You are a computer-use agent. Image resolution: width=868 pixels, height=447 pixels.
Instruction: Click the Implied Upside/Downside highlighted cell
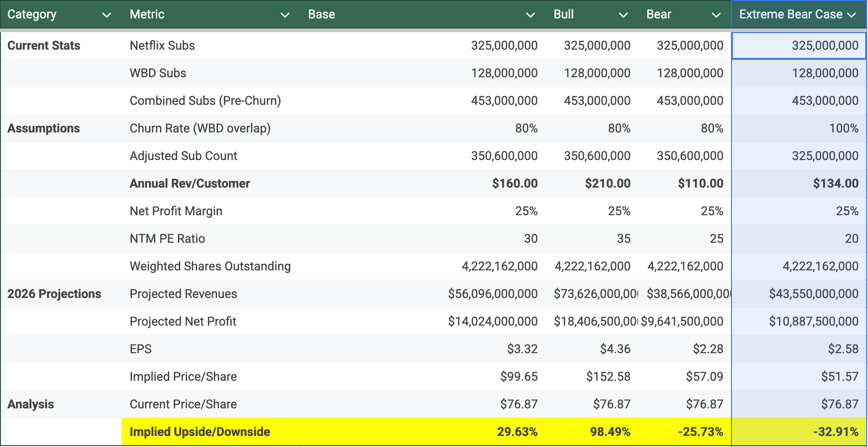tap(211, 432)
